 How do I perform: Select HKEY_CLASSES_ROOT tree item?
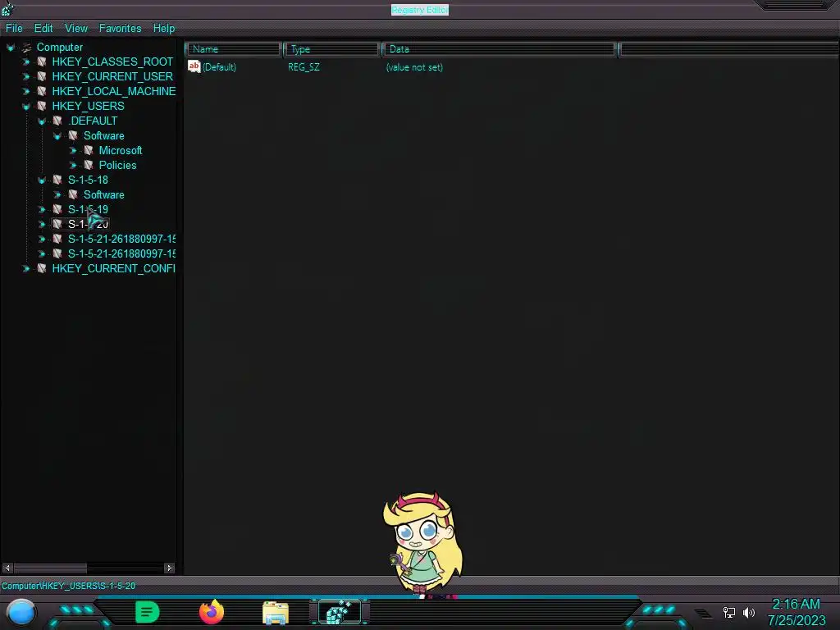[x=112, y=62]
